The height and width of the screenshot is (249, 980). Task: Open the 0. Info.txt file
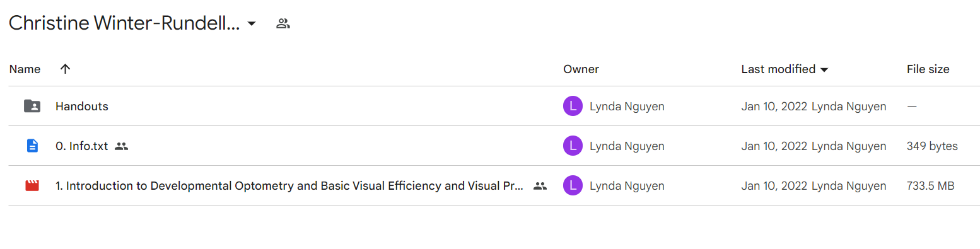tap(82, 146)
